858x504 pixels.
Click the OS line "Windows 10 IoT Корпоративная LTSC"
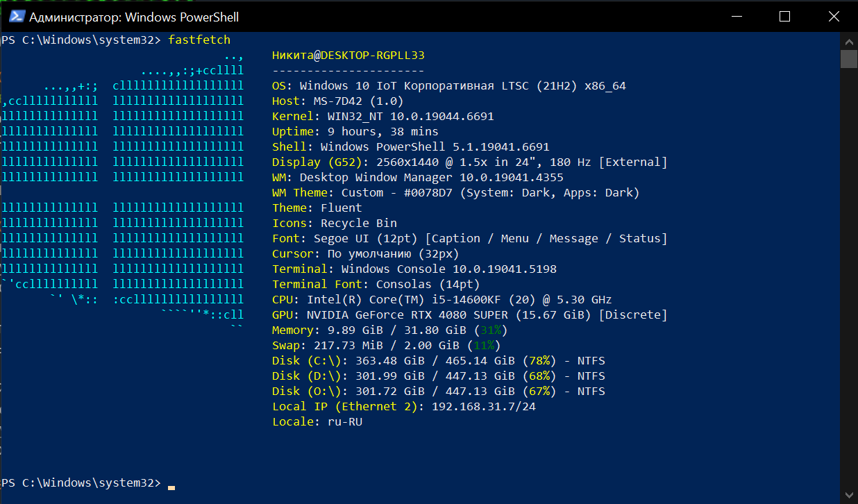tap(449, 85)
